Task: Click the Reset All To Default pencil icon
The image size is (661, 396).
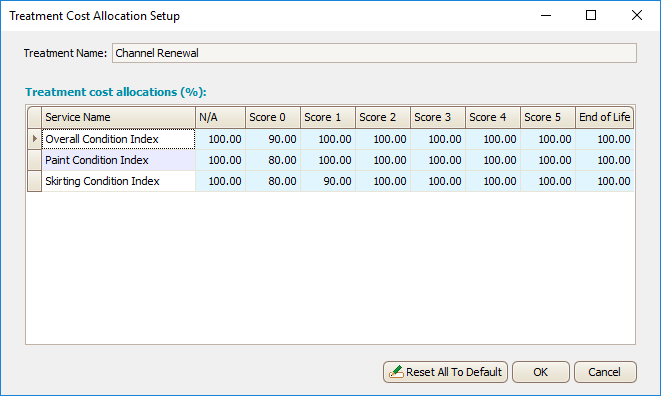Action: [x=396, y=372]
